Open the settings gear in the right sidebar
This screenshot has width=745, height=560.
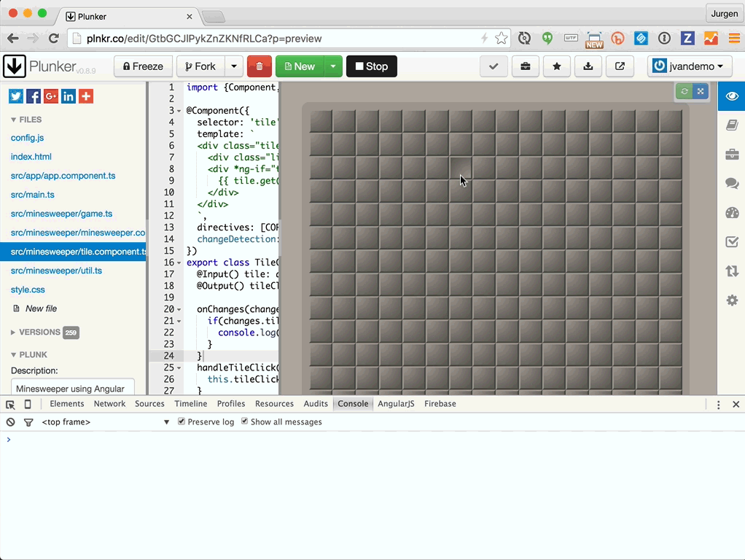pyautogui.click(x=731, y=300)
